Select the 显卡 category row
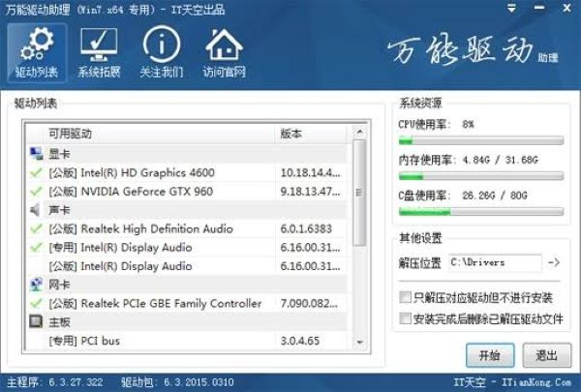581x392 pixels. coord(188,153)
